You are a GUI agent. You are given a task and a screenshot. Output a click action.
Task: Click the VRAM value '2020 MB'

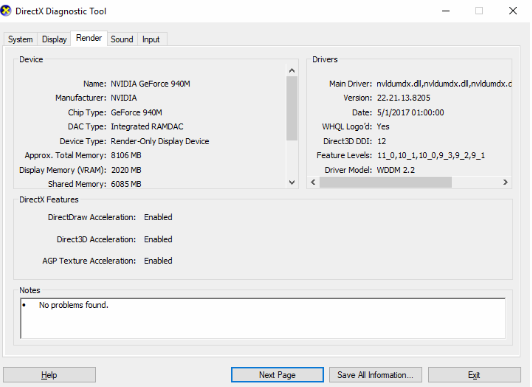coord(126,170)
